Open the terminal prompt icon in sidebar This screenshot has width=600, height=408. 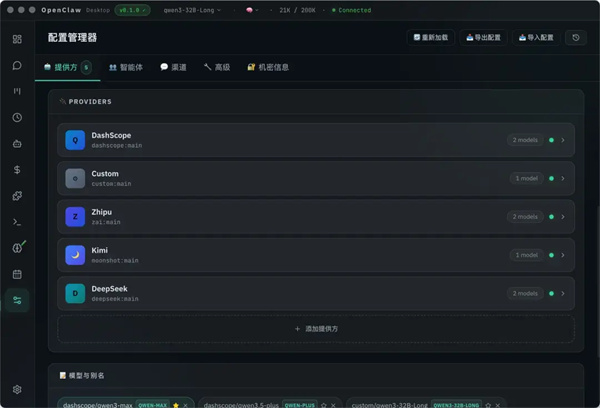pyautogui.click(x=17, y=222)
